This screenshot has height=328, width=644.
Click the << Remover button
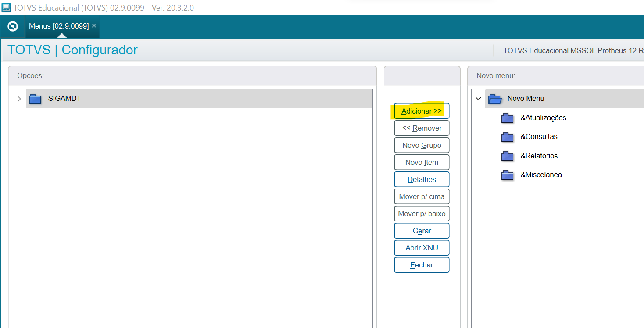pos(422,128)
